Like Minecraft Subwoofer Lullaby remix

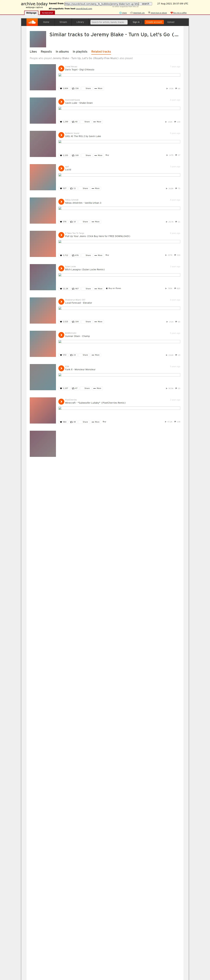coord(63,422)
